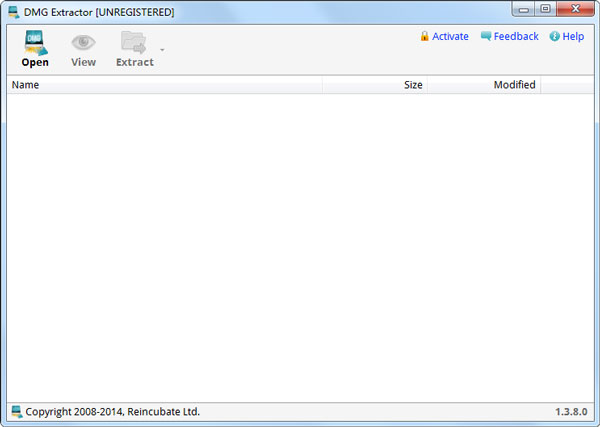This screenshot has width=600, height=427.
Task: Click the View eye icon
Action: click(x=83, y=42)
